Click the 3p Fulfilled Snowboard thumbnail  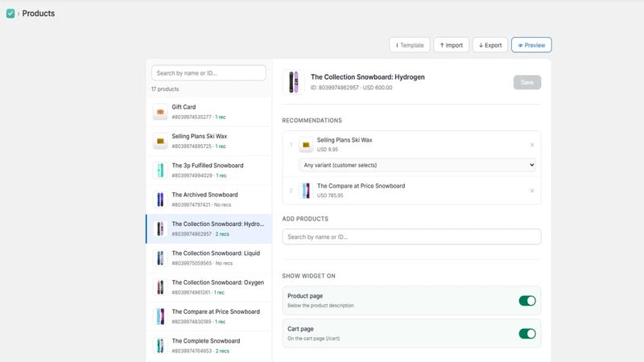coord(160,171)
